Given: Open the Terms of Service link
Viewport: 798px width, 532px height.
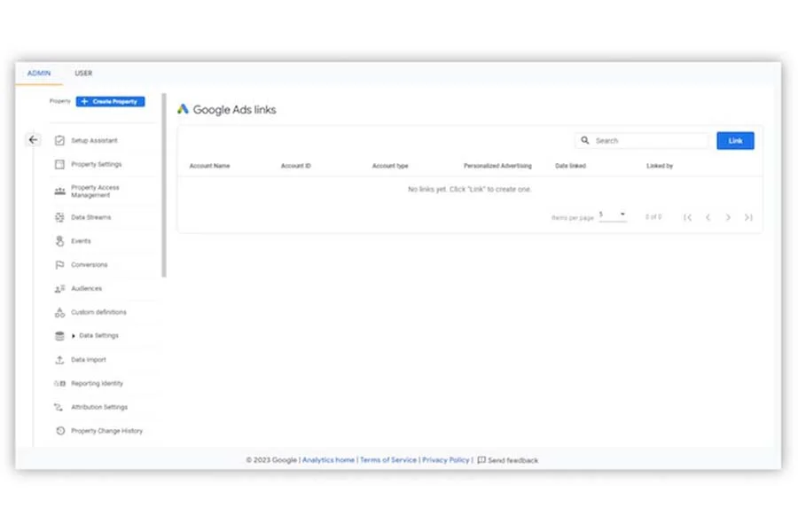Looking at the screenshot, I should (x=387, y=460).
